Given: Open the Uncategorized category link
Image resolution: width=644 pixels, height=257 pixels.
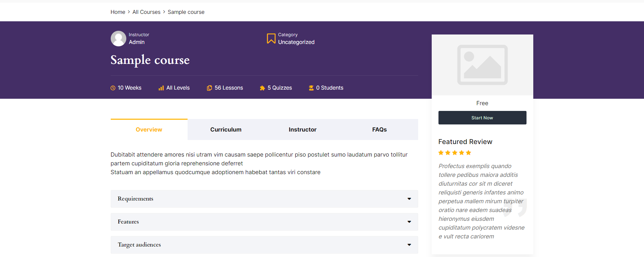Looking at the screenshot, I should 296,42.
